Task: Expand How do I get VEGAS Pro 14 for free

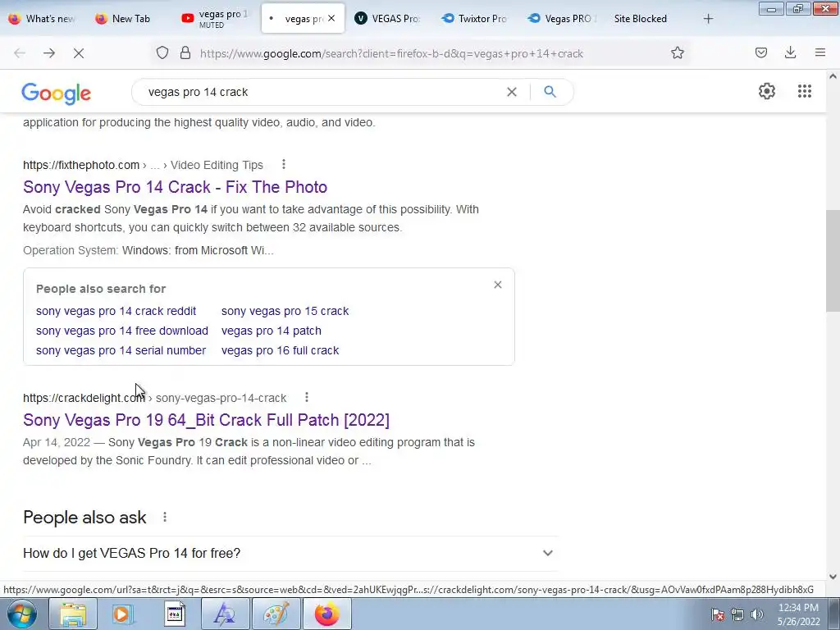Action: [291, 553]
